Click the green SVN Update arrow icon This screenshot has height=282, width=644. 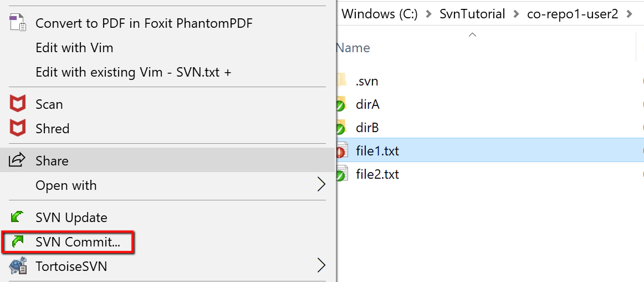click(x=17, y=217)
